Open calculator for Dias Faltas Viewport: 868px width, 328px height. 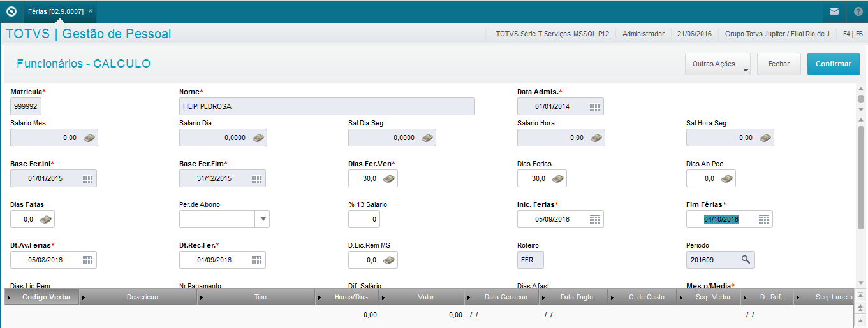[46, 220]
